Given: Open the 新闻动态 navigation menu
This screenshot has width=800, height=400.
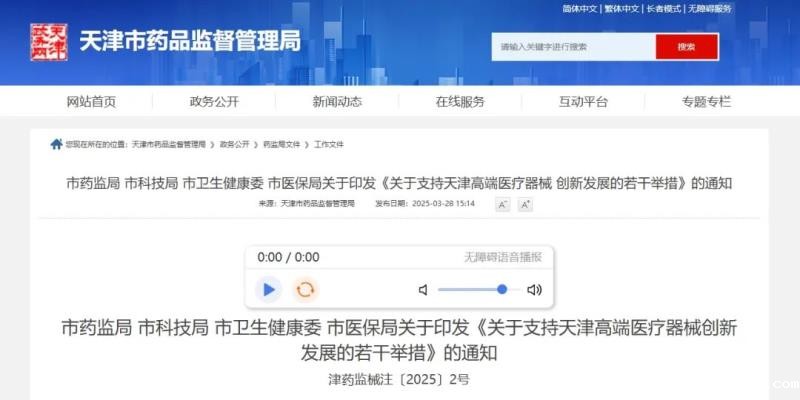Looking at the screenshot, I should click(337, 102).
